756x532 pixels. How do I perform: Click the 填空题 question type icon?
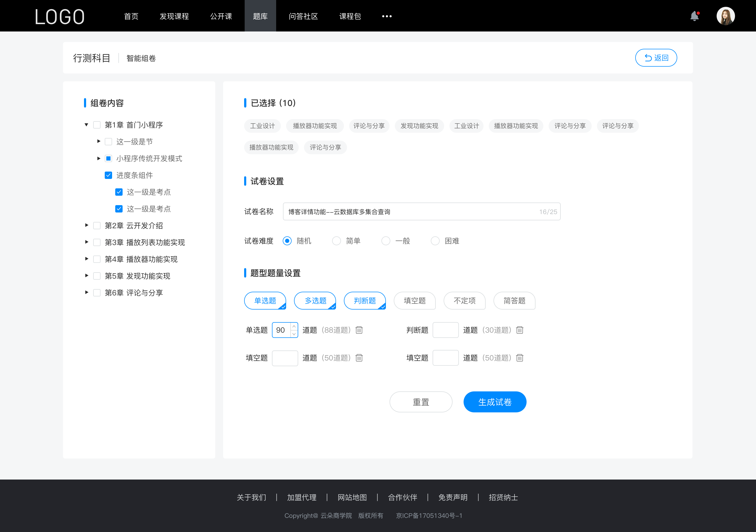click(414, 301)
